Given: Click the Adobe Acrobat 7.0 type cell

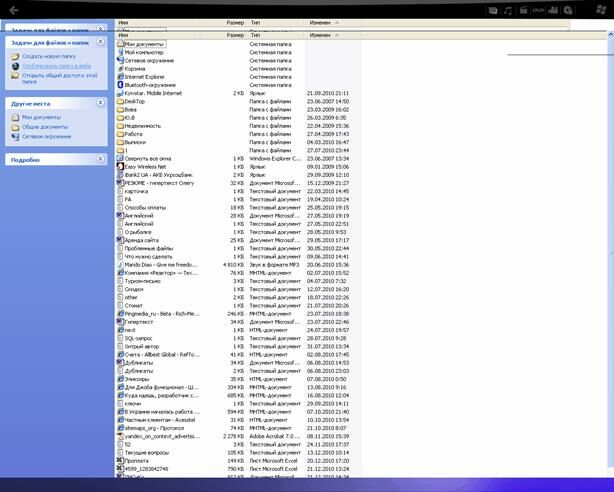Looking at the screenshot, I should pyautogui.click(x=275, y=436).
